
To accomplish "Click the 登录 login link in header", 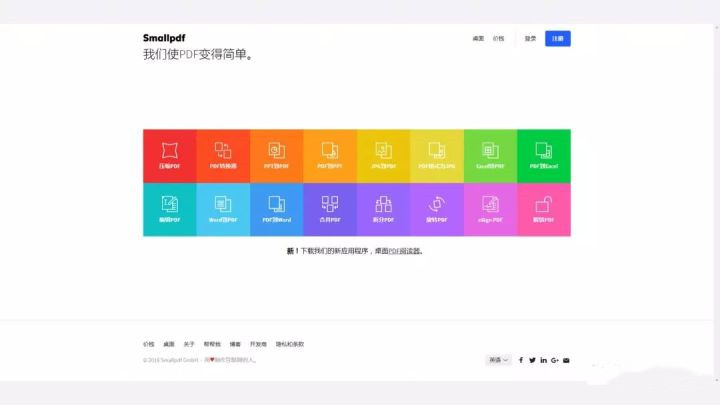I will coord(530,39).
